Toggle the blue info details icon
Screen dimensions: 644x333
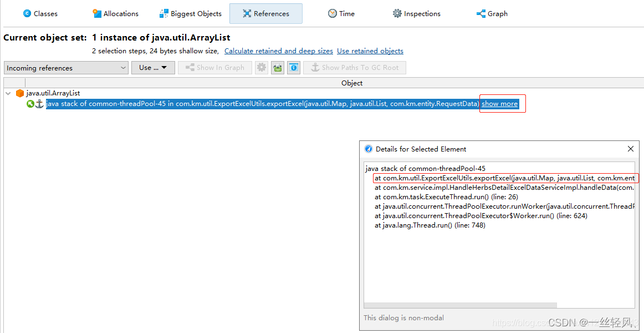point(293,68)
